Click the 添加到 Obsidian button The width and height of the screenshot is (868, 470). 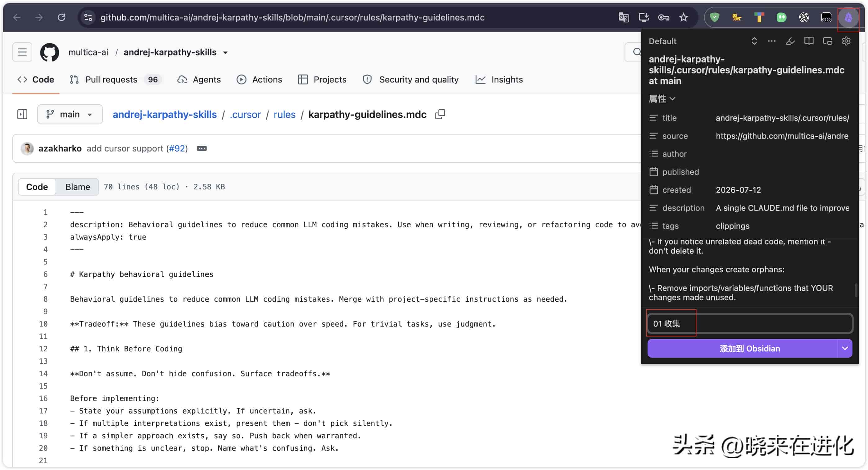tap(742, 349)
